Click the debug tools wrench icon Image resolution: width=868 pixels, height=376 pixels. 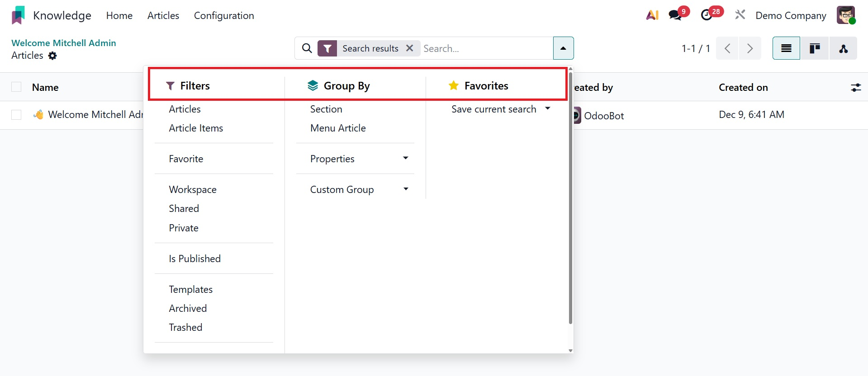(x=740, y=15)
